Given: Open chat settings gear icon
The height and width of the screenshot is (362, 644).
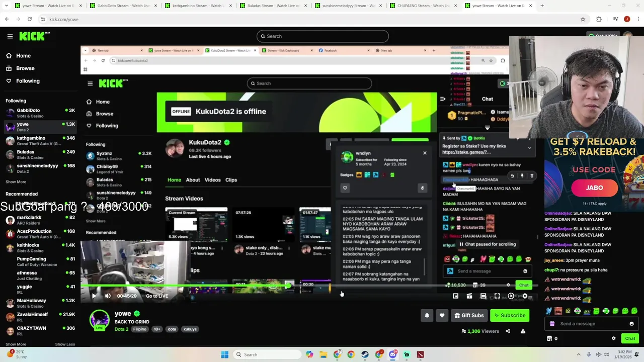Looking at the screenshot, I should 613,338.
